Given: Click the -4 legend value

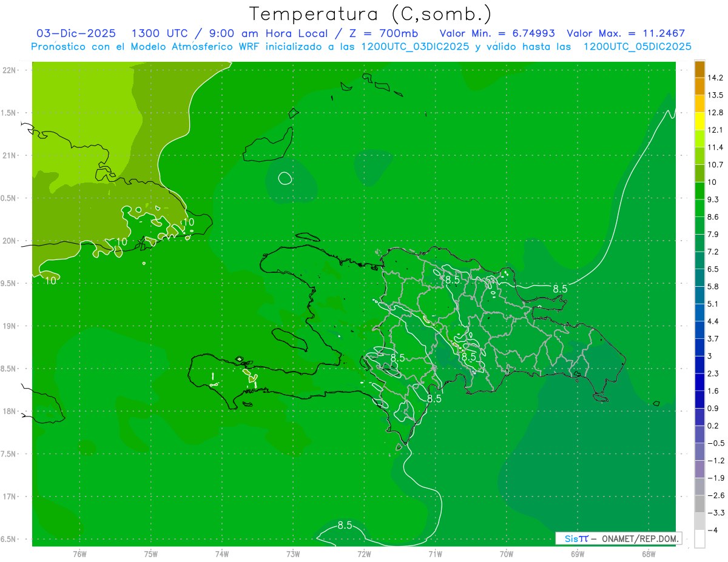Looking at the screenshot, I should 713,530.
